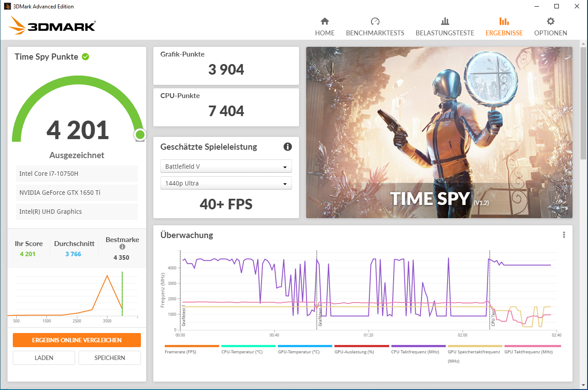Click the green score gauge end knob
588x390 pixels.
coord(140,135)
